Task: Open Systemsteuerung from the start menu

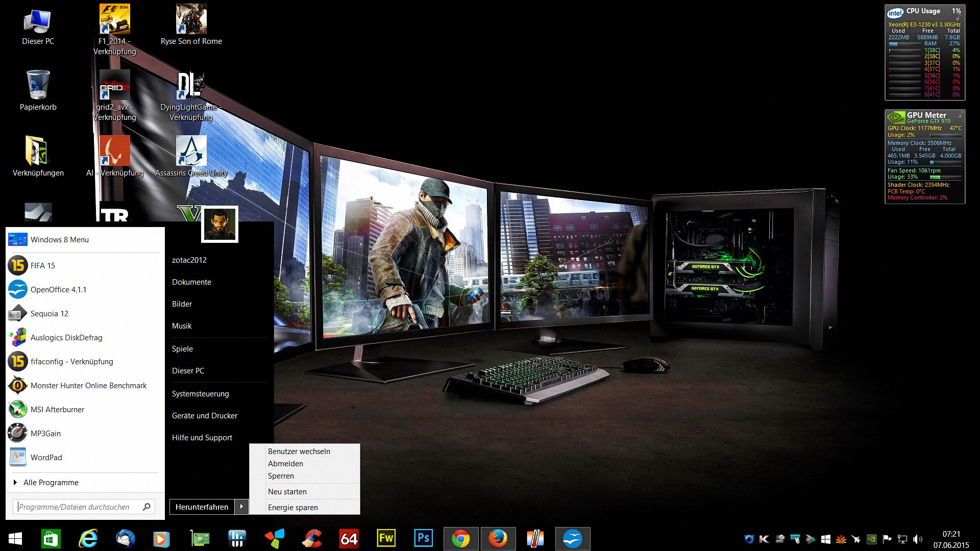Action: (x=200, y=394)
